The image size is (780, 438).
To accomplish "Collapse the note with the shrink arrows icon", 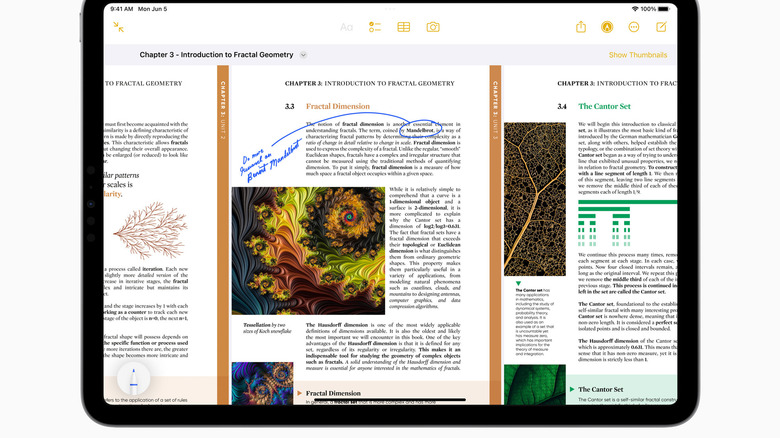I will click(119, 28).
